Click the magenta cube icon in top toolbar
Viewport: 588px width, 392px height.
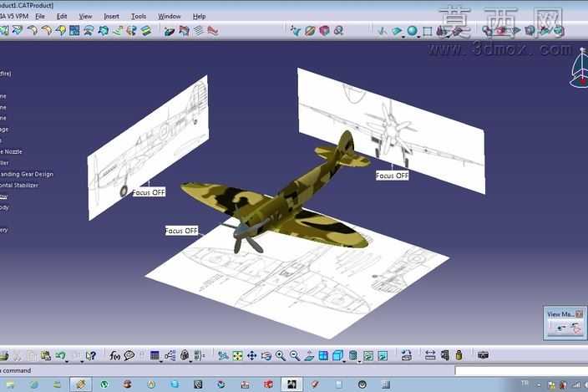coord(324,31)
